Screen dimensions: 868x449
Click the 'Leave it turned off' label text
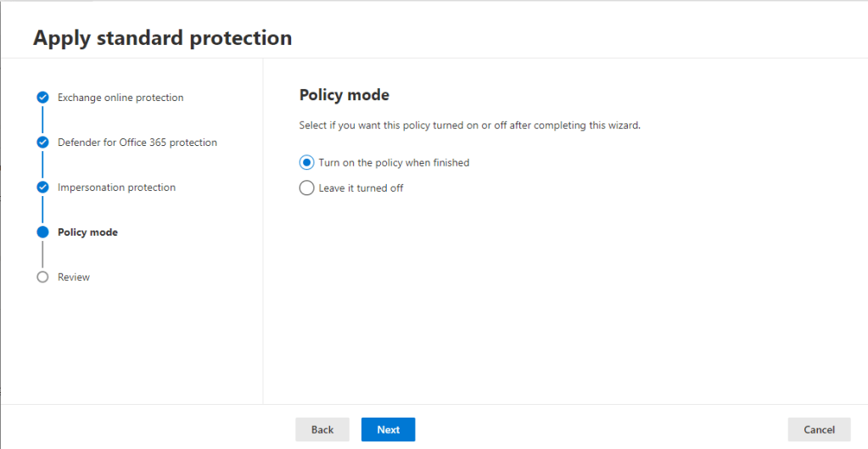pyautogui.click(x=361, y=188)
